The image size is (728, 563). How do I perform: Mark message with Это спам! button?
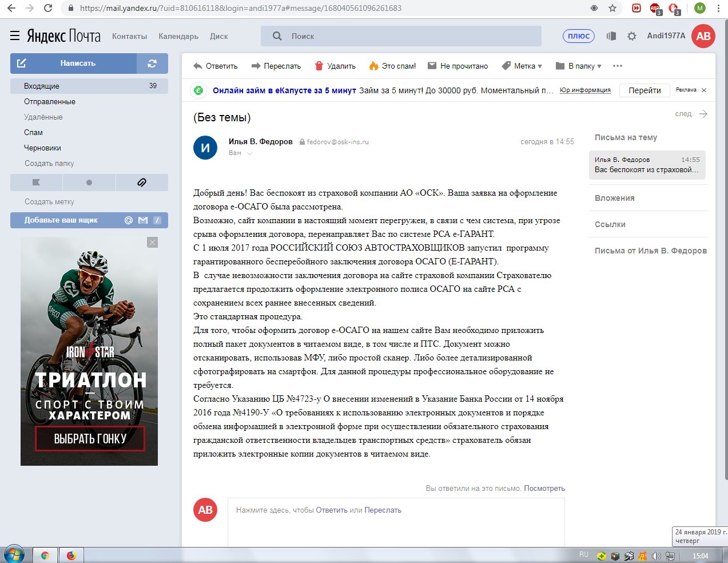tap(392, 66)
